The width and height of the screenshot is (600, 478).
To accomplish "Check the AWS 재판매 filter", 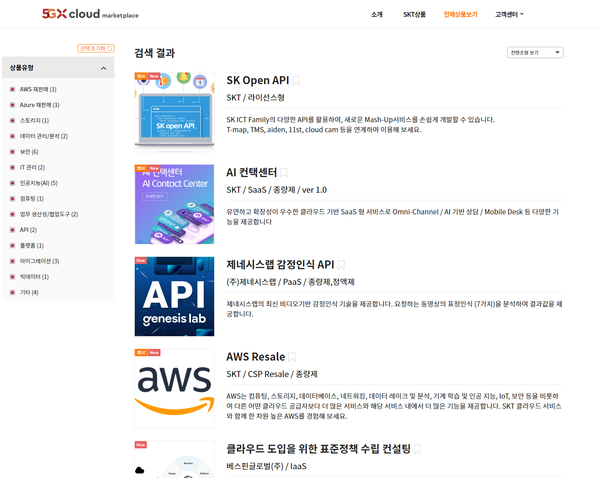I will [13, 89].
